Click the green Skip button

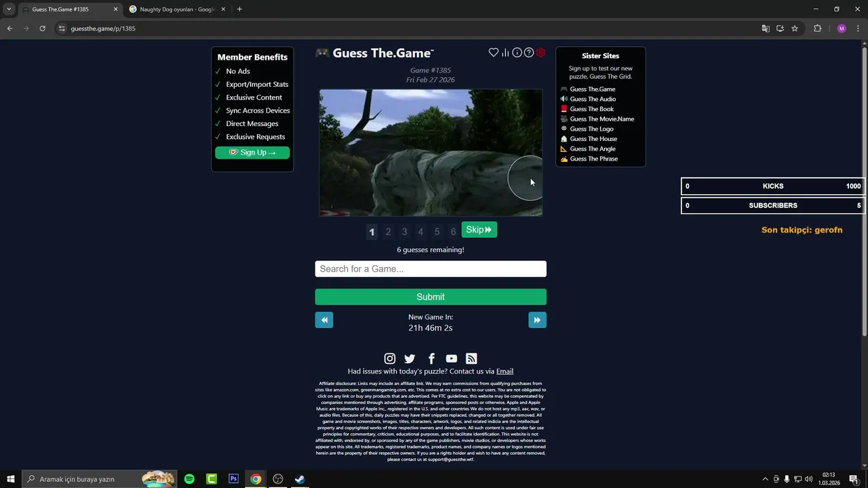(479, 230)
